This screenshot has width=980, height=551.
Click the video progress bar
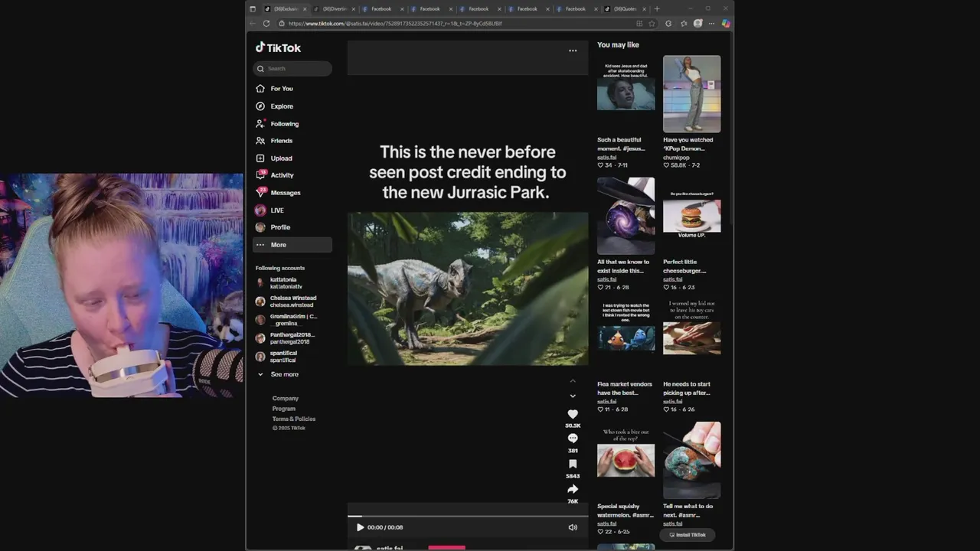point(468,517)
